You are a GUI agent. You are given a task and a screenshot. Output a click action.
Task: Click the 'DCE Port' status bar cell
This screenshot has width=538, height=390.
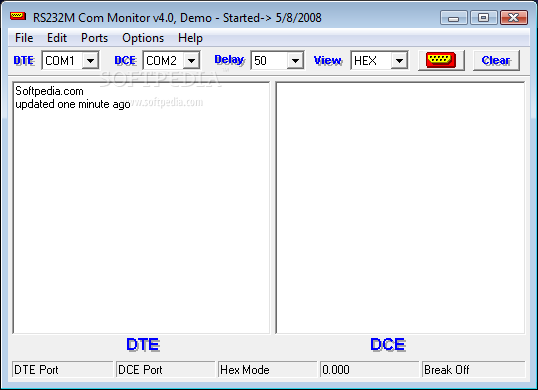point(165,369)
